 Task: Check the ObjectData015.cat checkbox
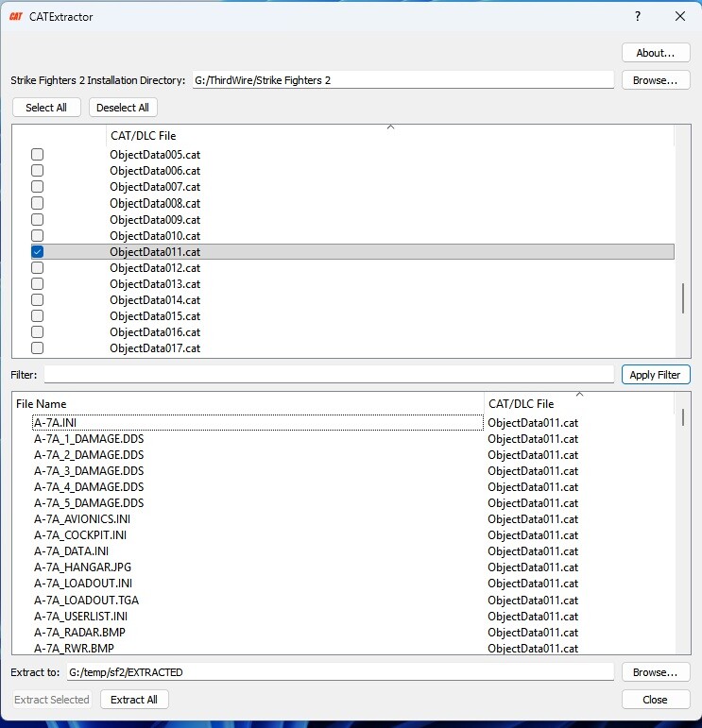pyautogui.click(x=37, y=315)
